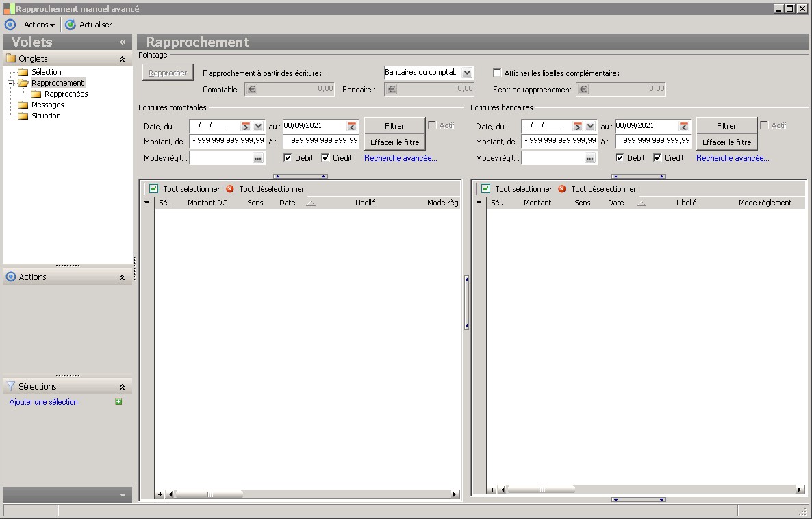Viewport: 812px width, 519px height.
Task: Uncheck Crédit in Ecritures bancaires
Action: [x=657, y=158]
